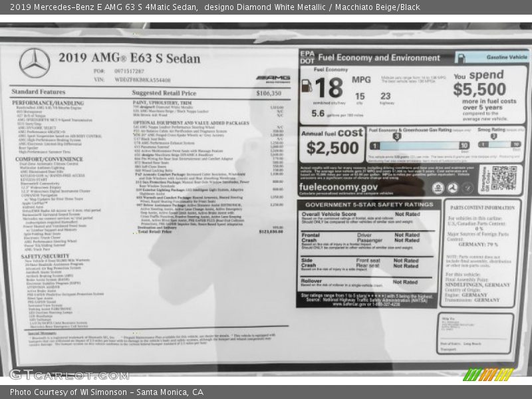
Task: Click 'Suggested Retail Price' label
Action: (x=164, y=93)
